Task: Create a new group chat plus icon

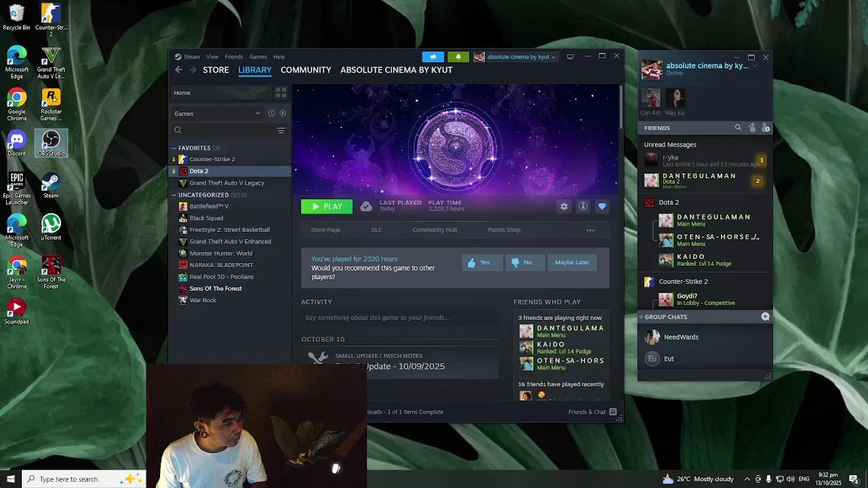Action: tap(765, 317)
